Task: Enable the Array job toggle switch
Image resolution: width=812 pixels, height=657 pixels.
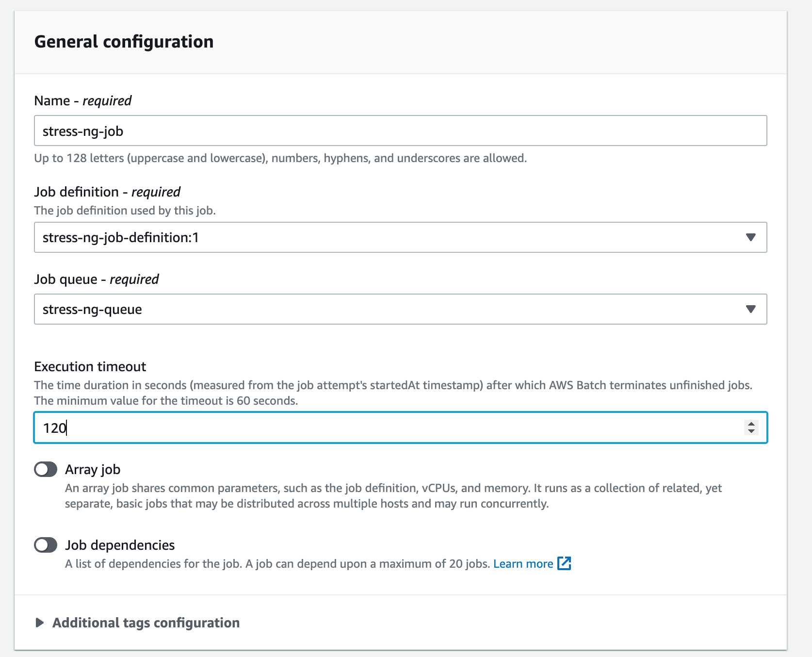Action: click(x=46, y=469)
